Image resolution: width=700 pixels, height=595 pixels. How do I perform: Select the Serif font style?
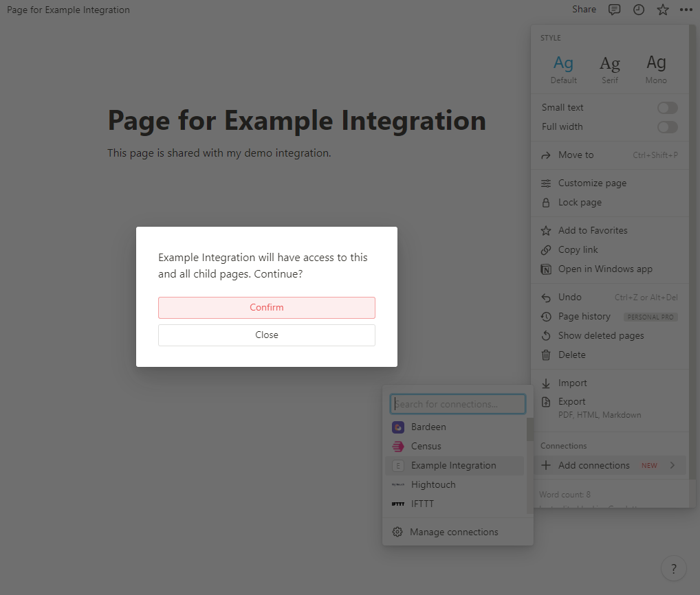click(610, 69)
